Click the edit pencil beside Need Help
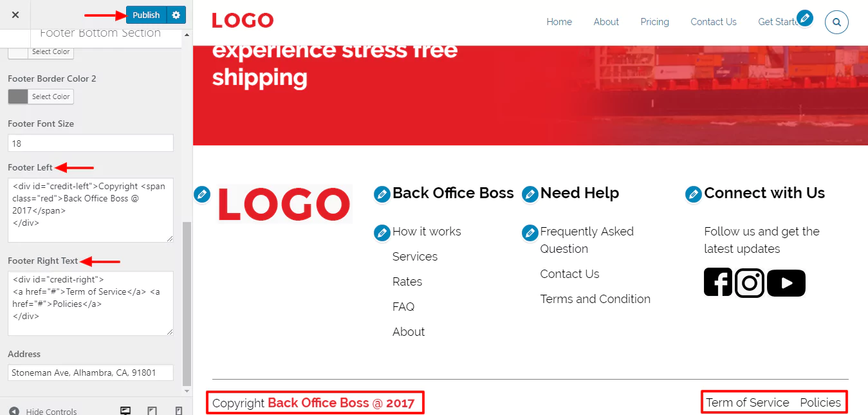The width and height of the screenshot is (868, 415). 530,194
